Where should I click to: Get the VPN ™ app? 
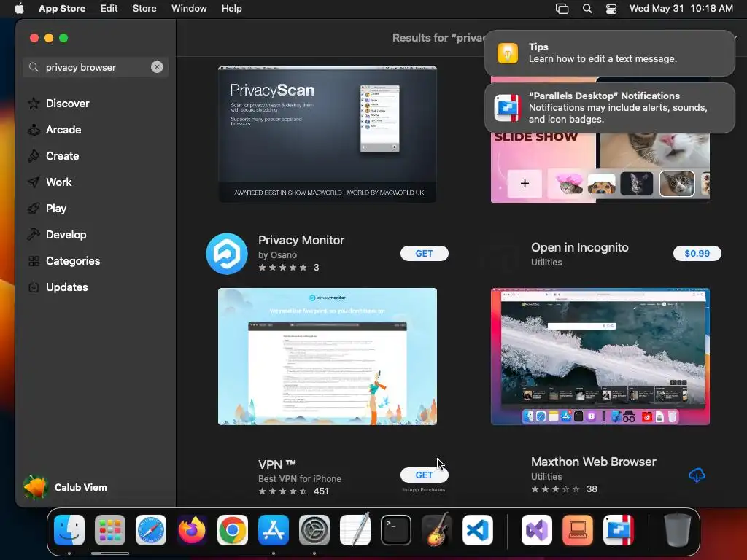pyautogui.click(x=424, y=475)
